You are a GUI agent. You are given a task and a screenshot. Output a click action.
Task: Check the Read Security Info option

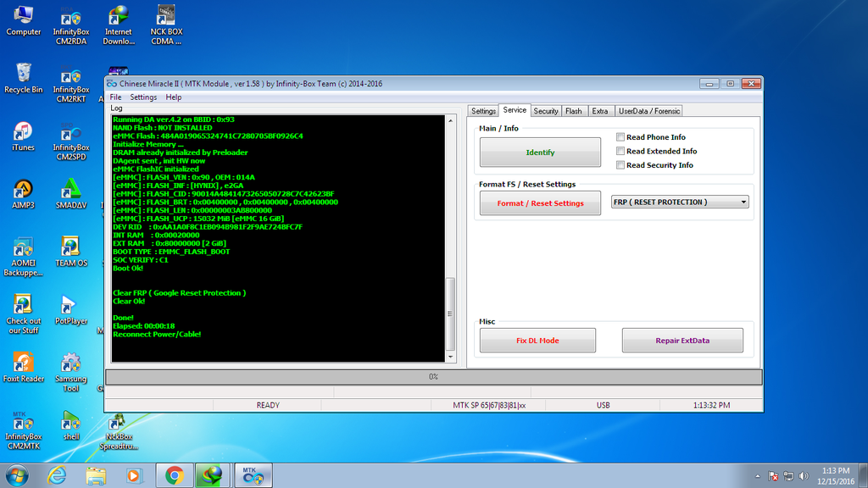coord(620,165)
